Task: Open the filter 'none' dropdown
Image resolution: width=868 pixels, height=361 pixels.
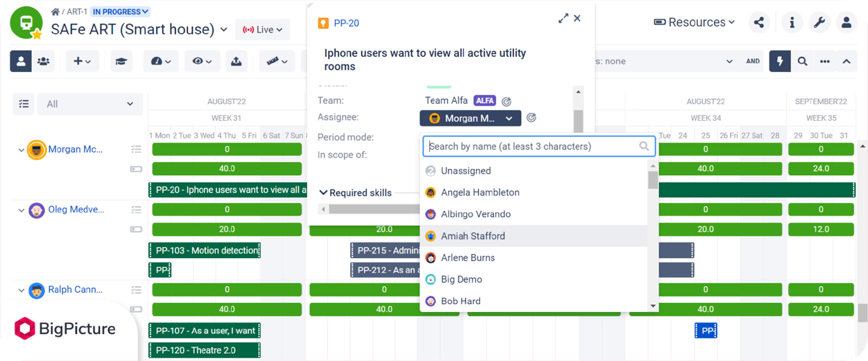Action: [x=664, y=61]
